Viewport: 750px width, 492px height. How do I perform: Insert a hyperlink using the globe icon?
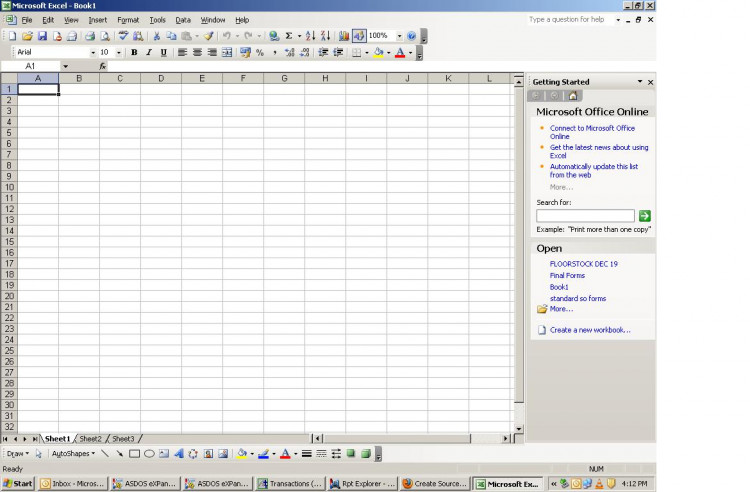coord(274,36)
